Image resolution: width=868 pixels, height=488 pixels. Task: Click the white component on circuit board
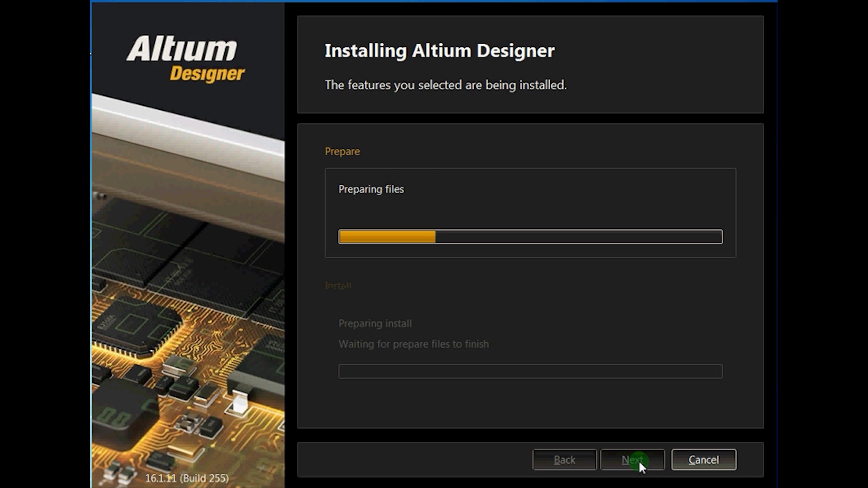(239, 404)
